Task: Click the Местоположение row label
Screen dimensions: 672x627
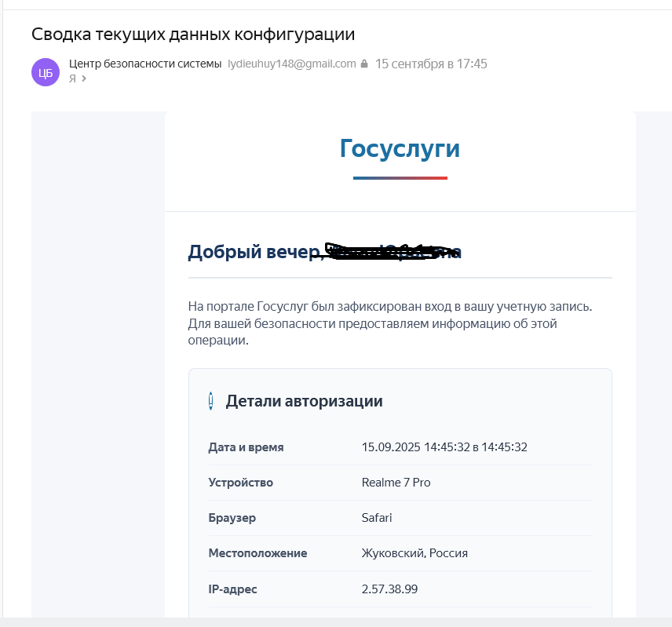Action: [x=257, y=553]
